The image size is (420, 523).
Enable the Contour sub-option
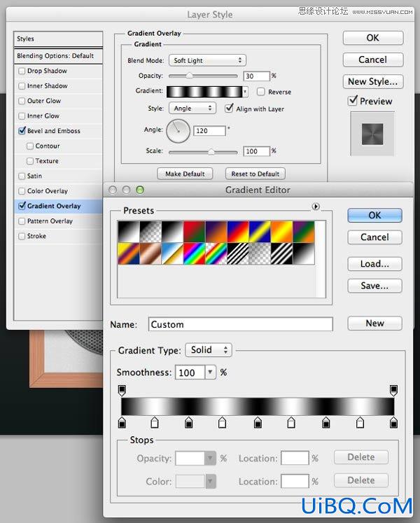30,146
